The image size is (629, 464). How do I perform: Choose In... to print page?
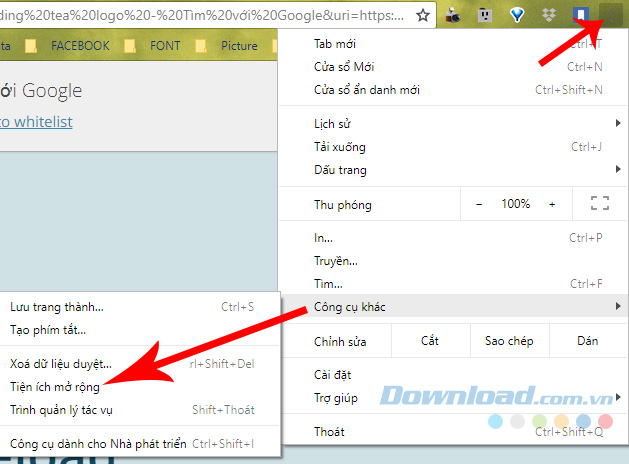pyautogui.click(x=453, y=238)
